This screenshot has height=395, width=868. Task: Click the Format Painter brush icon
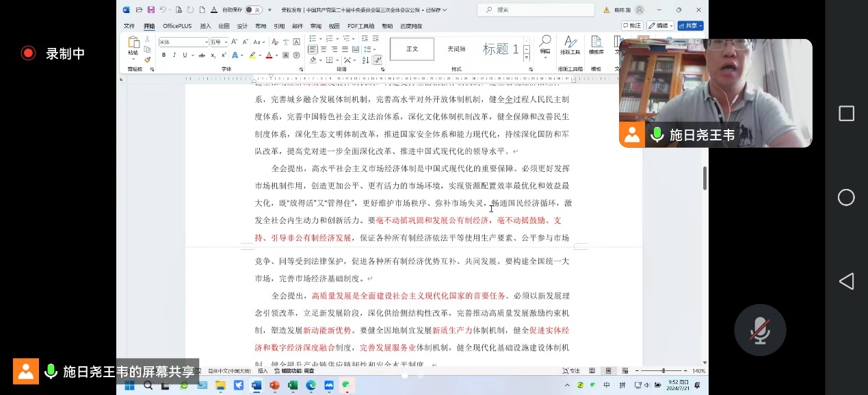coord(147,60)
